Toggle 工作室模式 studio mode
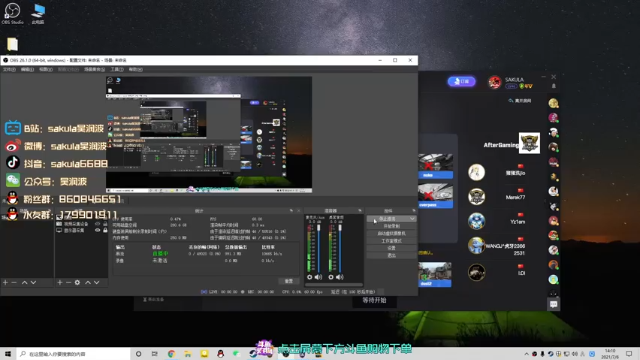640x360 pixels. click(391, 241)
